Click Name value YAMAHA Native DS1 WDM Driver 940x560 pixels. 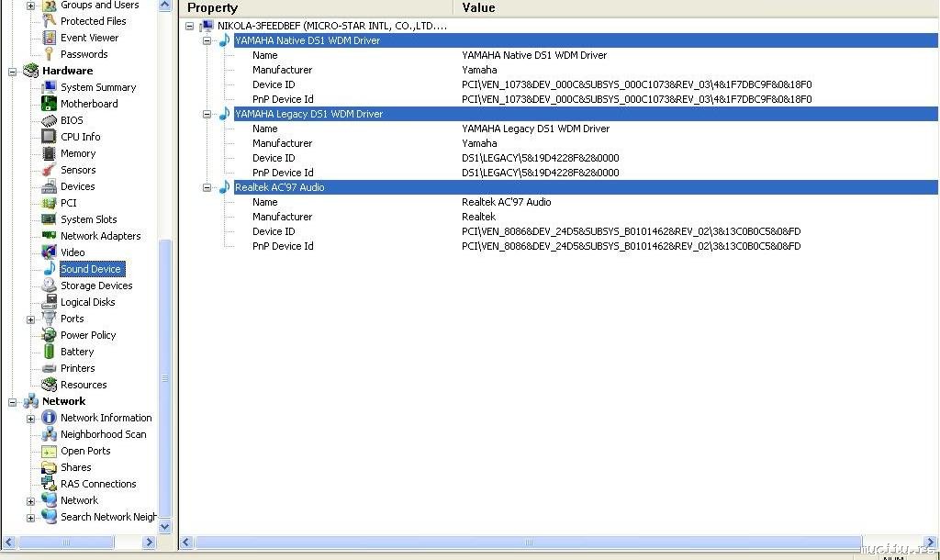pos(534,55)
